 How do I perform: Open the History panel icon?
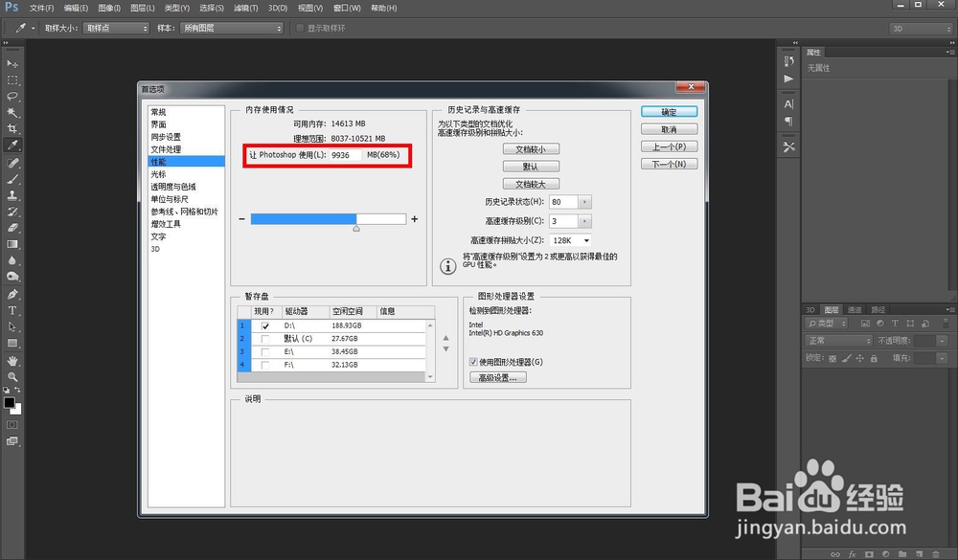tap(788, 61)
